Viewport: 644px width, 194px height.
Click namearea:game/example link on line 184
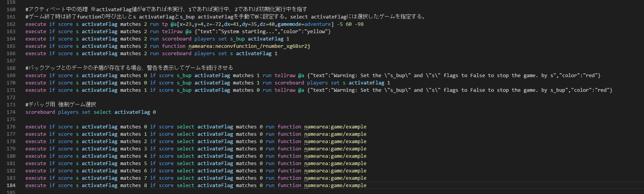(335, 186)
